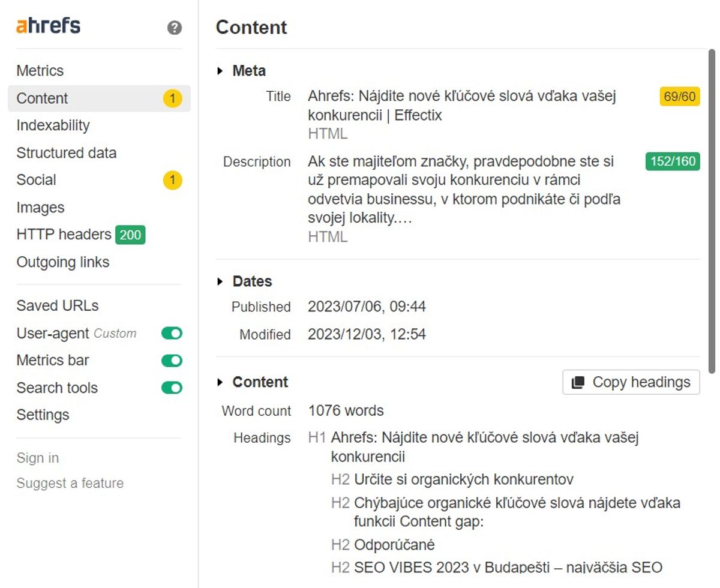Click the Social yellow badge showing 1
Screen dimensions: 720x588
click(x=173, y=180)
